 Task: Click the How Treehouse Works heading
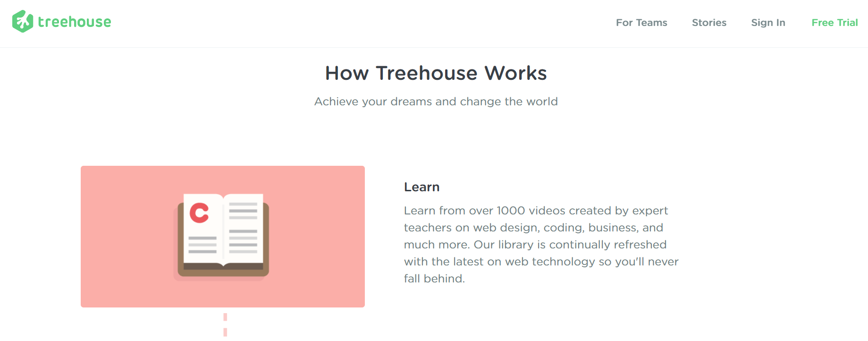[x=436, y=73]
